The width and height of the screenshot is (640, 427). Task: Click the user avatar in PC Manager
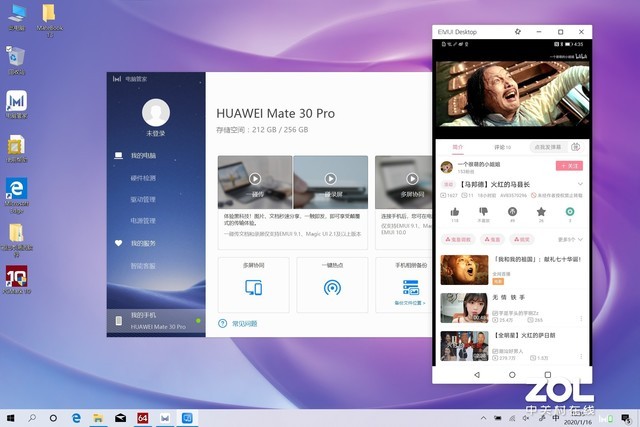(x=156, y=112)
